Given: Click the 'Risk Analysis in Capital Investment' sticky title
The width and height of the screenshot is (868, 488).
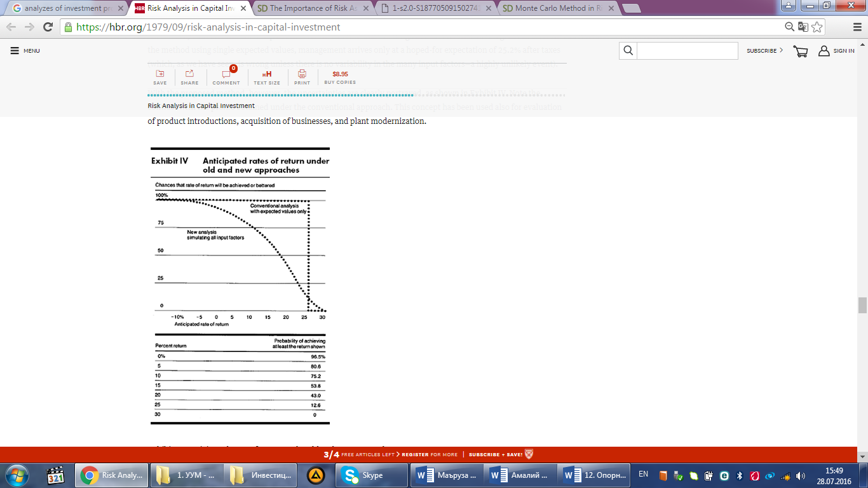Looking at the screenshot, I should click(201, 106).
